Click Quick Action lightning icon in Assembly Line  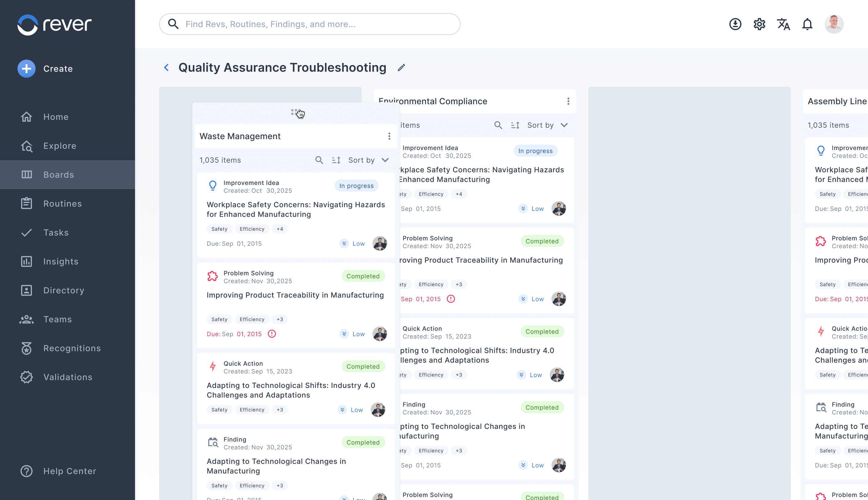pyautogui.click(x=821, y=331)
